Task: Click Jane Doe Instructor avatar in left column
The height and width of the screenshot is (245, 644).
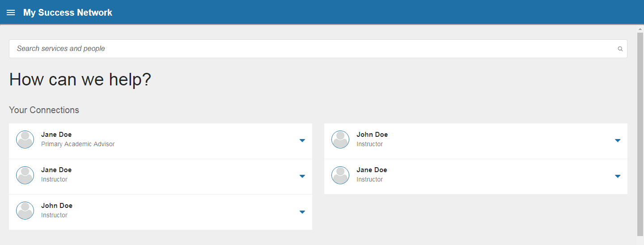Action: coord(25,175)
